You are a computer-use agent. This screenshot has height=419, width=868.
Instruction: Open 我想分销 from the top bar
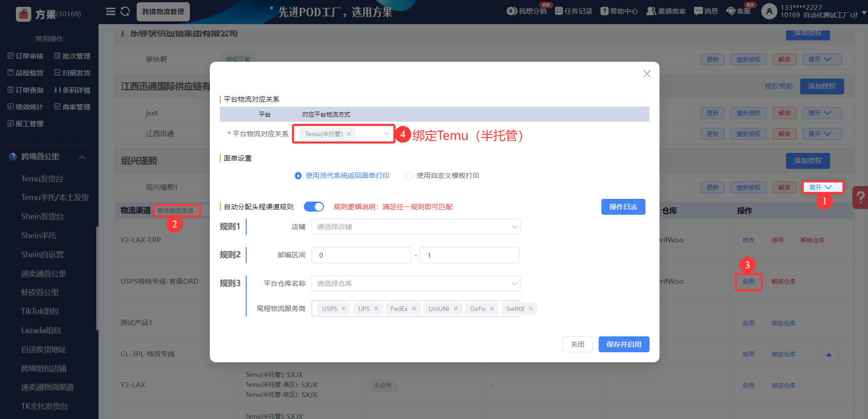tap(527, 11)
